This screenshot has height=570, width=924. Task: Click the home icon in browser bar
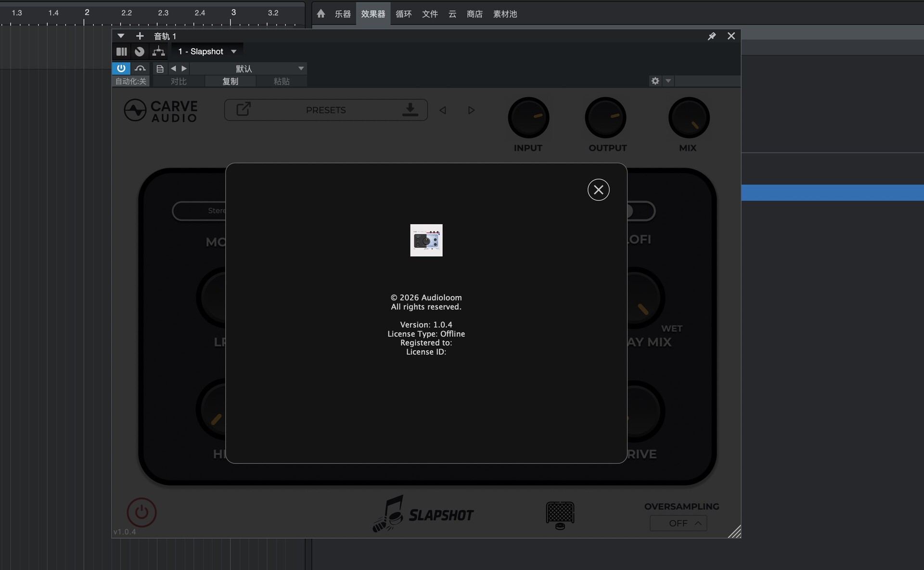click(321, 13)
